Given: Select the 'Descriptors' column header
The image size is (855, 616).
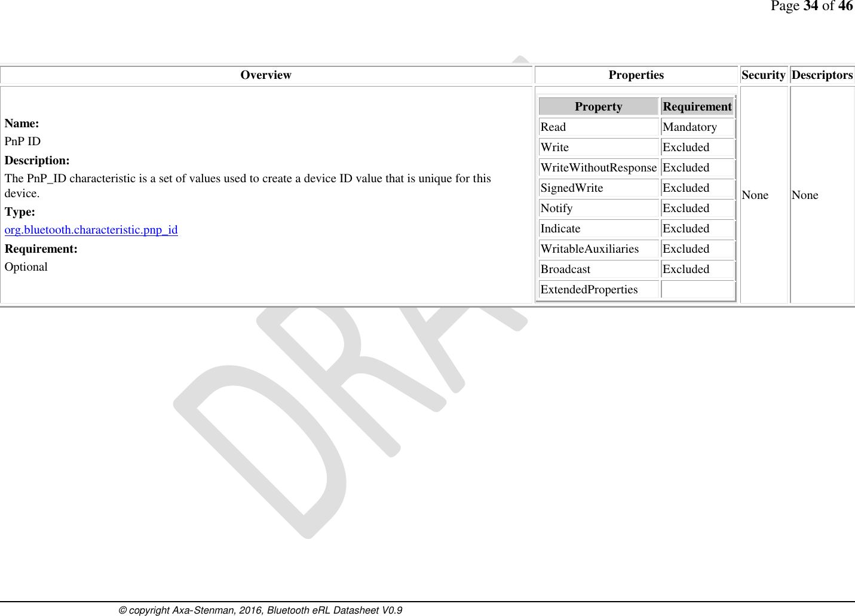Looking at the screenshot, I should [x=822, y=75].
